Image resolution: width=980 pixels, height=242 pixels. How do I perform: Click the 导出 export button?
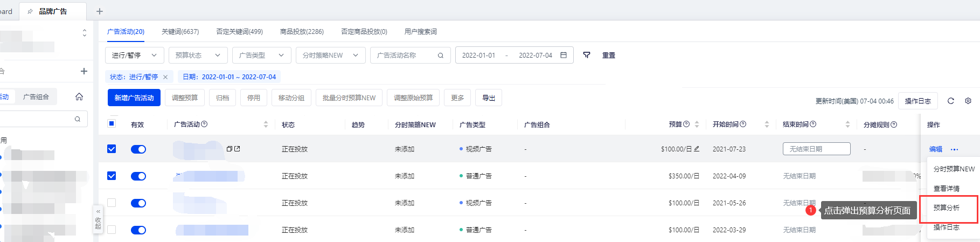coord(489,98)
